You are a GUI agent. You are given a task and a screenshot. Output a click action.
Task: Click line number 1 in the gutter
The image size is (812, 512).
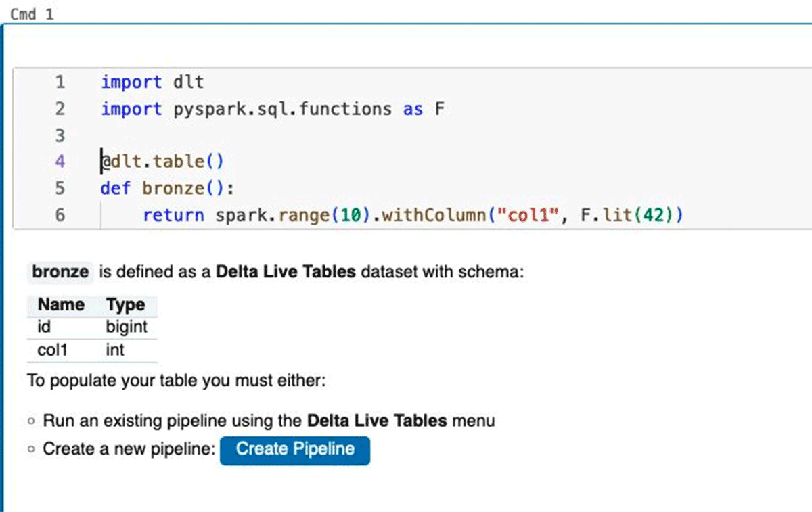(x=60, y=83)
